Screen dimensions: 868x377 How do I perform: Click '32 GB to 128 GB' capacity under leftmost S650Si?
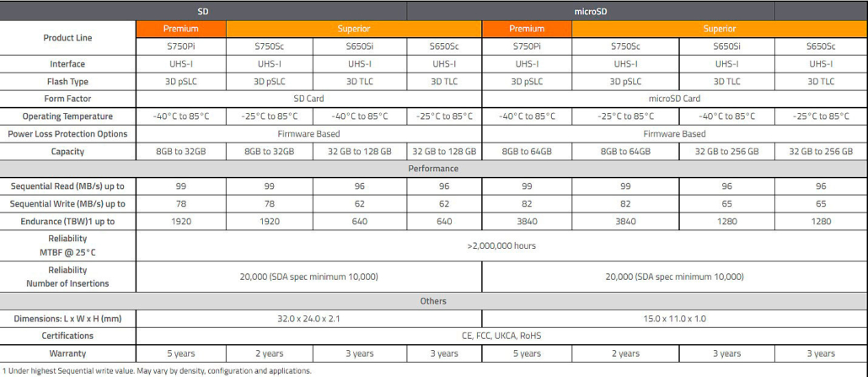pyautogui.click(x=359, y=151)
